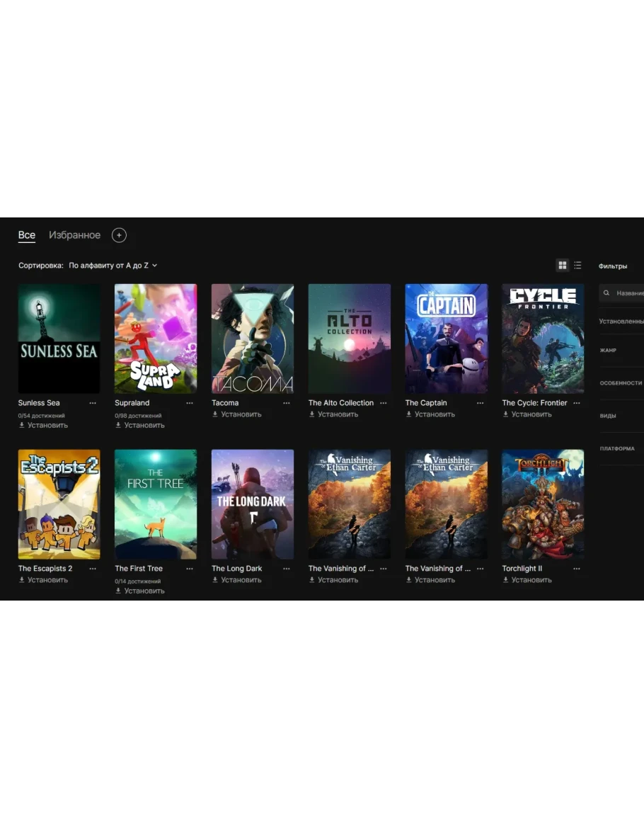Open three-dot menu for Supraland
Screen dimensions: 644x818
(x=190, y=403)
